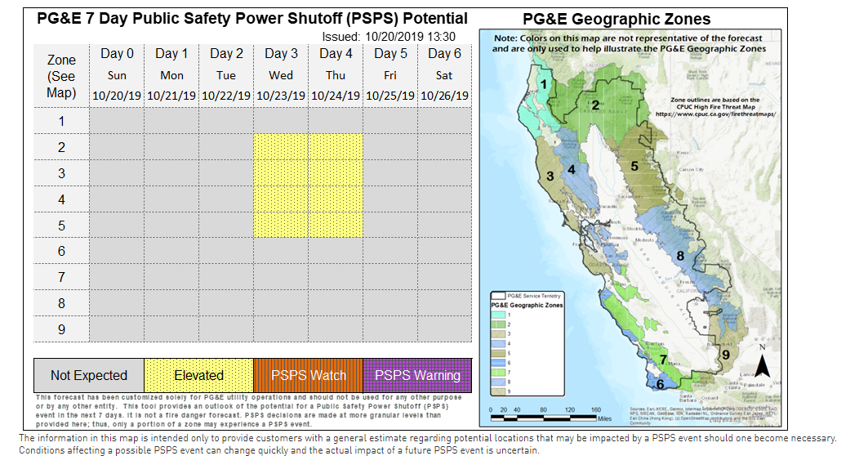Click the gray Zone 9 cell under Day 6
868x456 pixels.
click(x=444, y=329)
